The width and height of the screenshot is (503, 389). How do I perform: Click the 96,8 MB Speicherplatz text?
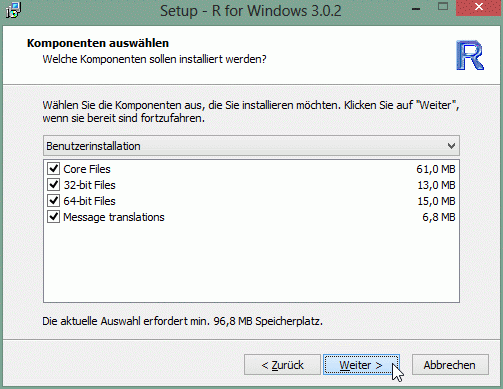coord(268,321)
